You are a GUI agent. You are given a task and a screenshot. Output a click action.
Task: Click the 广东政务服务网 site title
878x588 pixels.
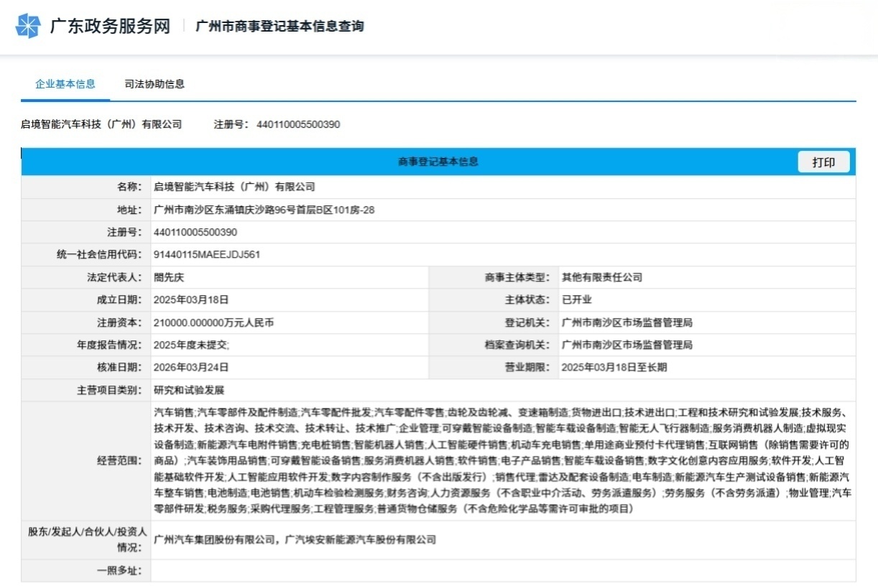(x=109, y=27)
